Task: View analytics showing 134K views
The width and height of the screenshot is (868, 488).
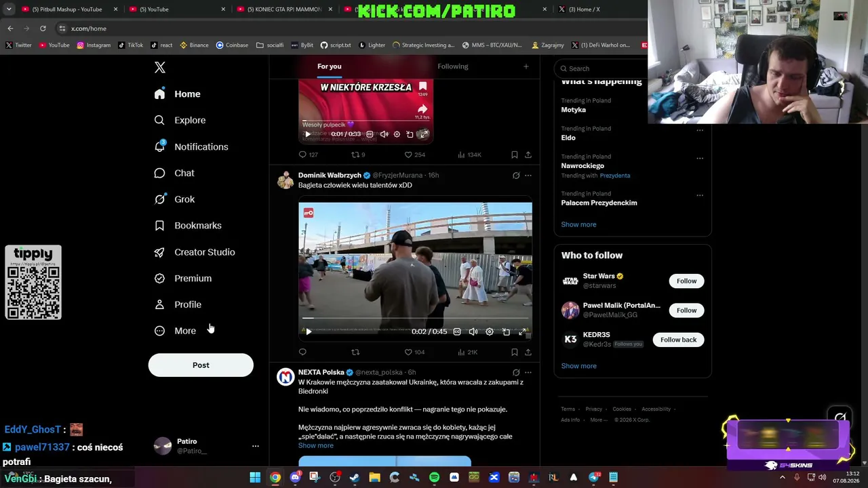Action: pyautogui.click(x=469, y=155)
